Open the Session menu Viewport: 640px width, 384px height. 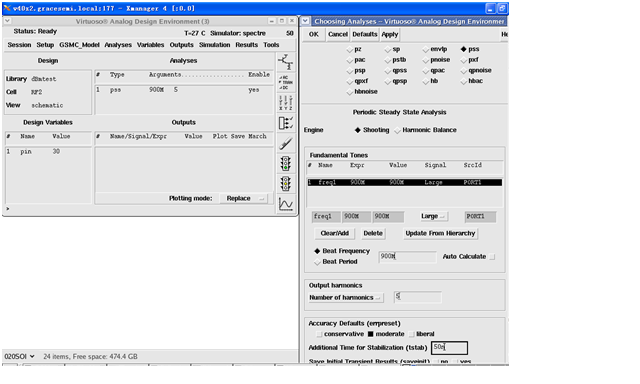(x=19, y=45)
